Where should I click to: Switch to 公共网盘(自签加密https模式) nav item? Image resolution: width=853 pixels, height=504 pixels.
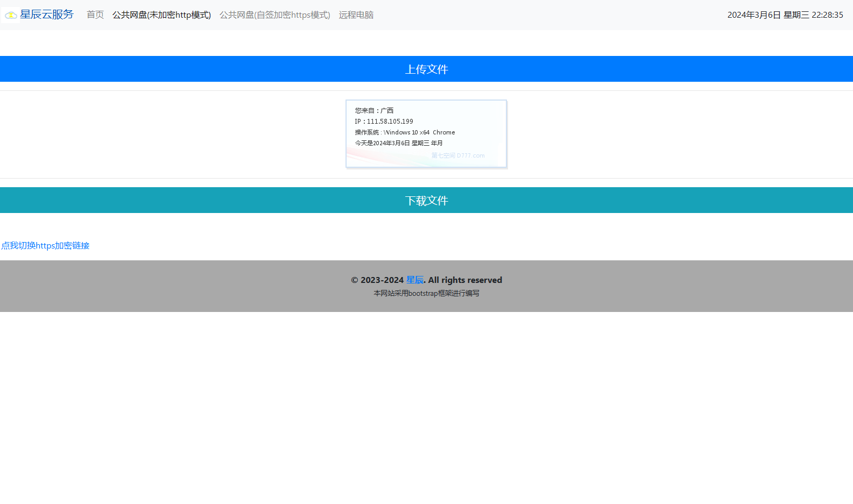274,15
